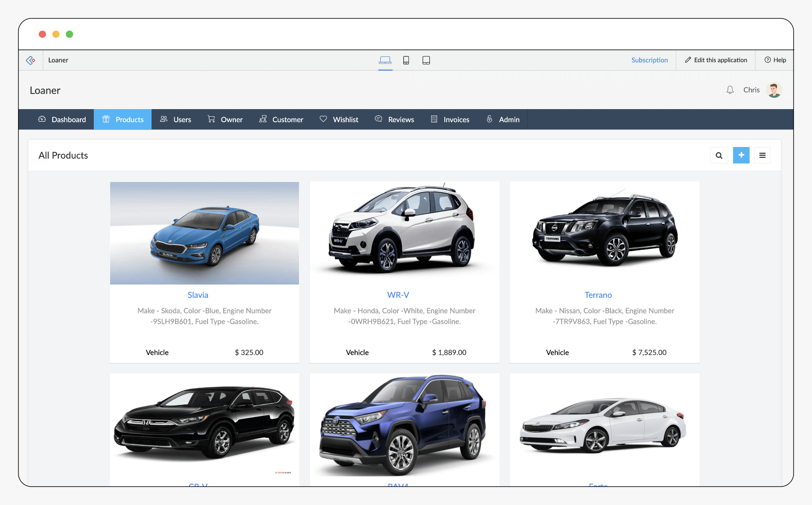Screen dimensions: 812x505
Task: Open the WR-V product link
Action: [x=398, y=295]
